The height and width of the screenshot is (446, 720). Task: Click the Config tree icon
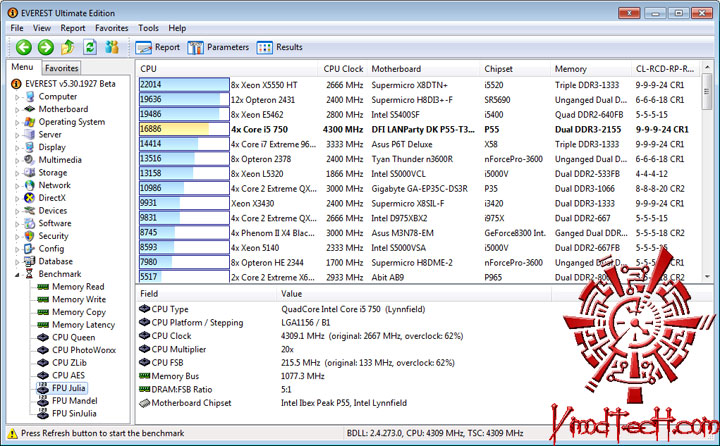pos(30,248)
